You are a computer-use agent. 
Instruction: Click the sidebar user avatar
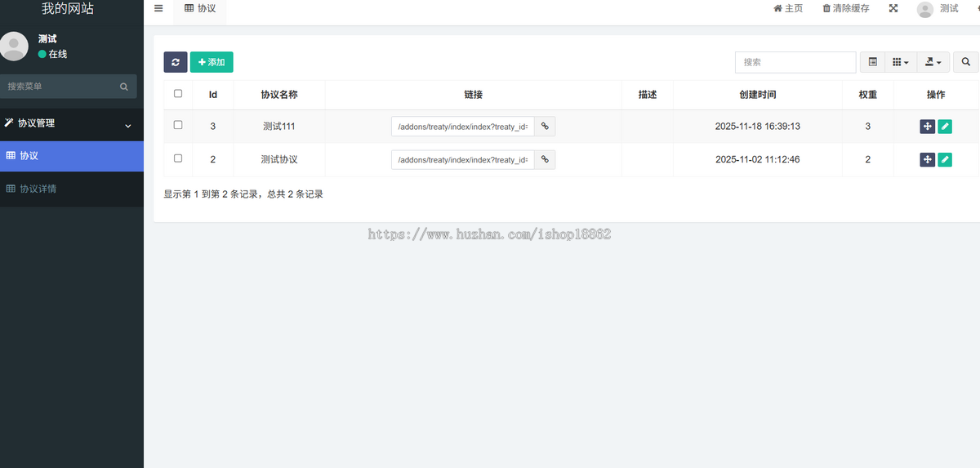coord(14,46)
